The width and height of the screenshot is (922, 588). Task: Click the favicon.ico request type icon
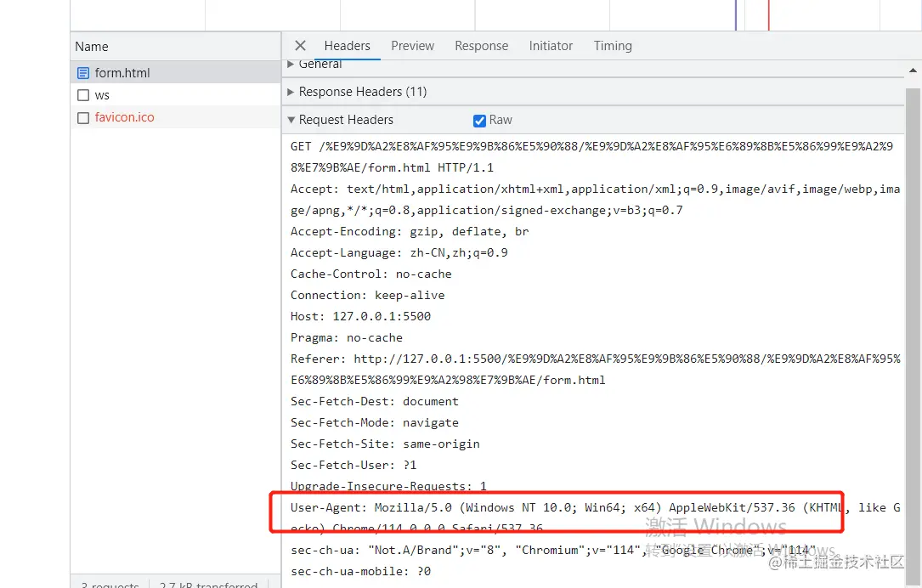(83, 117)
